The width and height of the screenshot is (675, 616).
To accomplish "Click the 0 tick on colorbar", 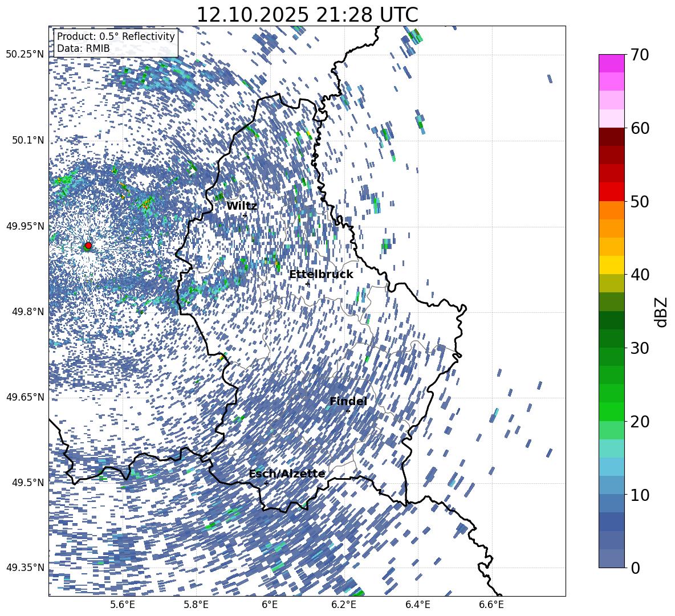I will pos(635,568).
